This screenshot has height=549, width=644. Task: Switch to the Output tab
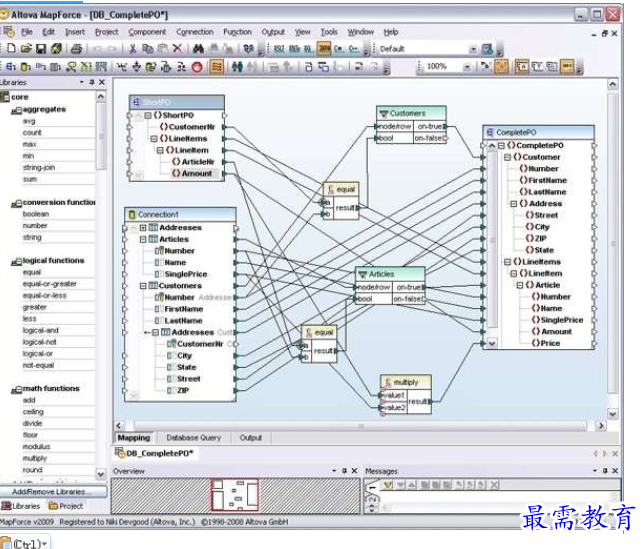251,438
